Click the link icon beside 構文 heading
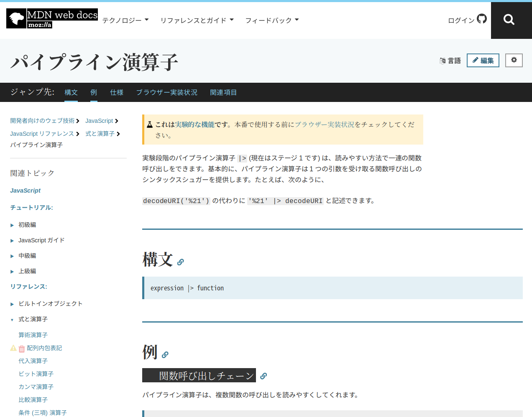532x417 pixels. tap(180, 262)
